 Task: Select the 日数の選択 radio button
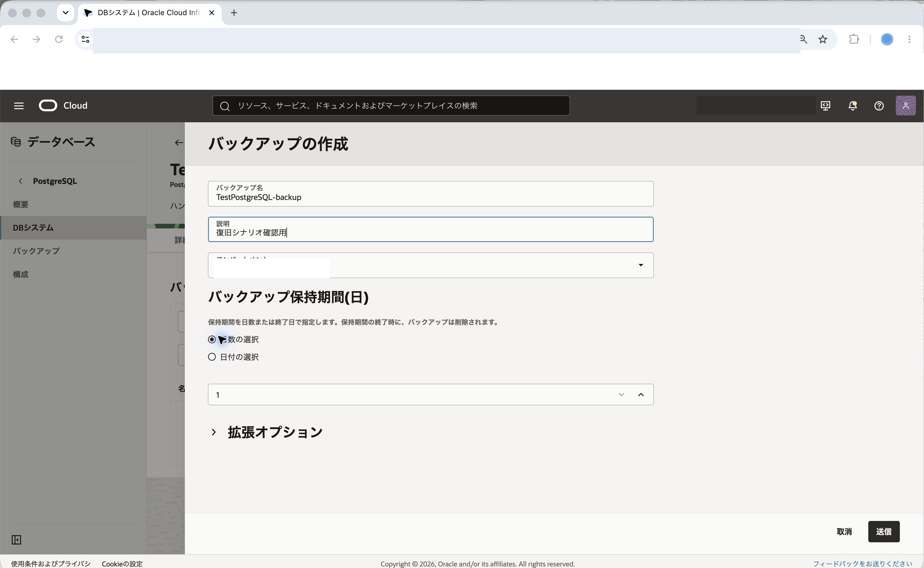click(x=212, y=340)
